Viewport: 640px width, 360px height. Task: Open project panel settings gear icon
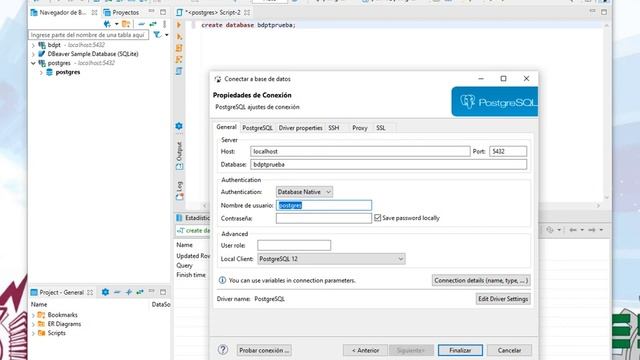click(105, 292)
